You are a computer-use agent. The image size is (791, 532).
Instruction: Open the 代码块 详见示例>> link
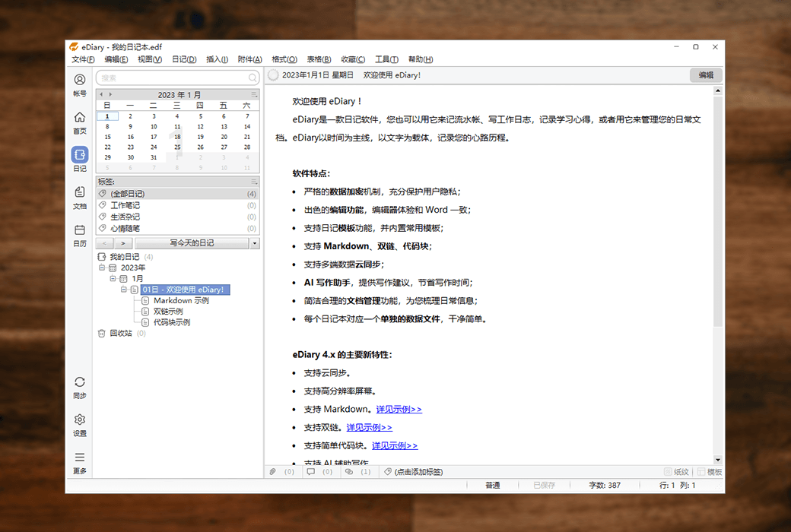(395, 446)
